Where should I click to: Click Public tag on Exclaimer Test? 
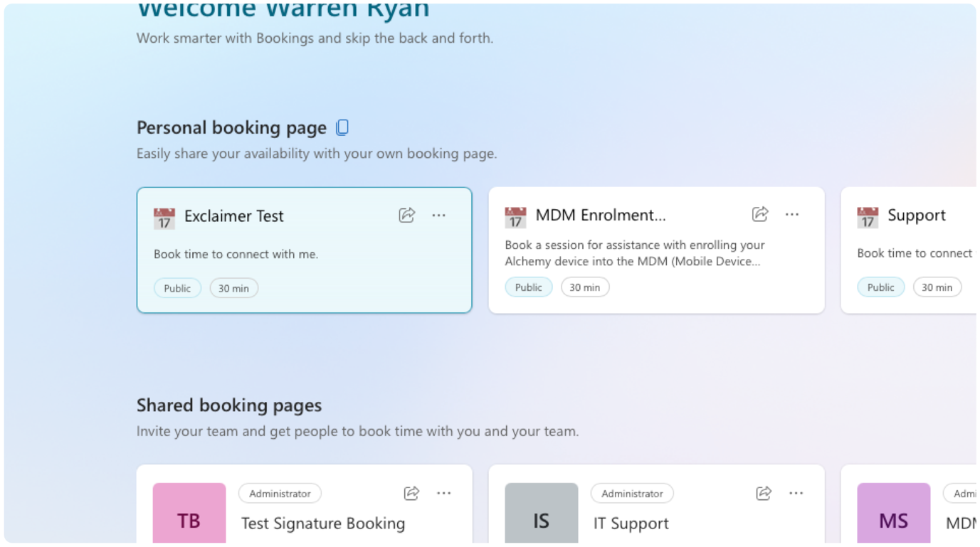coord(177,288)
